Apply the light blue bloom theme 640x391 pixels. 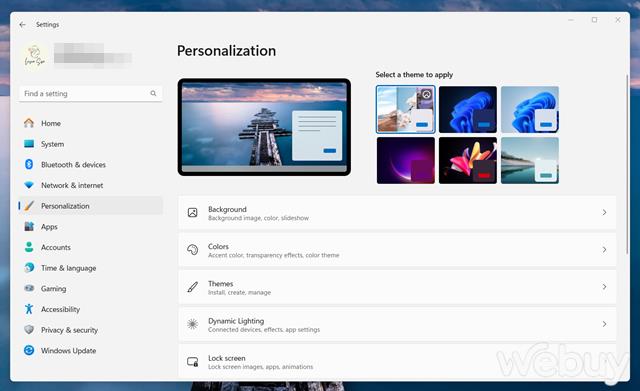click(530, 109)
